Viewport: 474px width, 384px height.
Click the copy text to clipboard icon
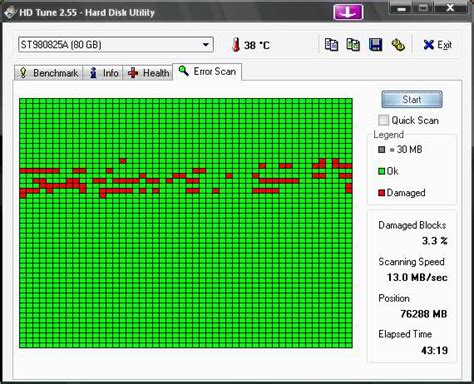(331, 45)
